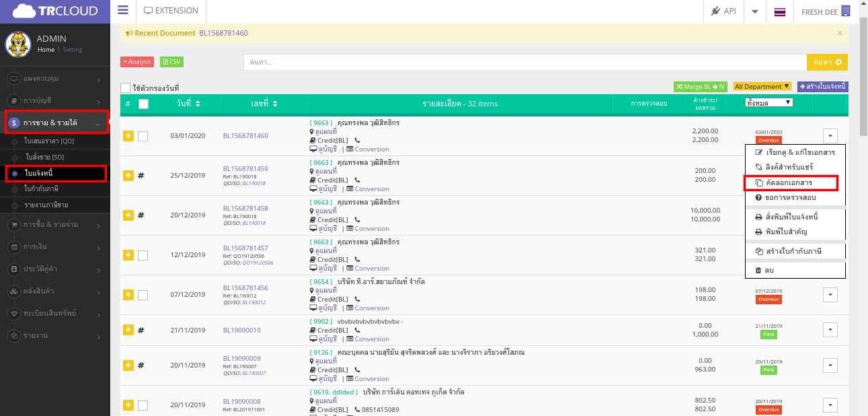Screen dimensions: 868x416
Task: Open action dropdown for row BL19090010
Action: (830, 330)
